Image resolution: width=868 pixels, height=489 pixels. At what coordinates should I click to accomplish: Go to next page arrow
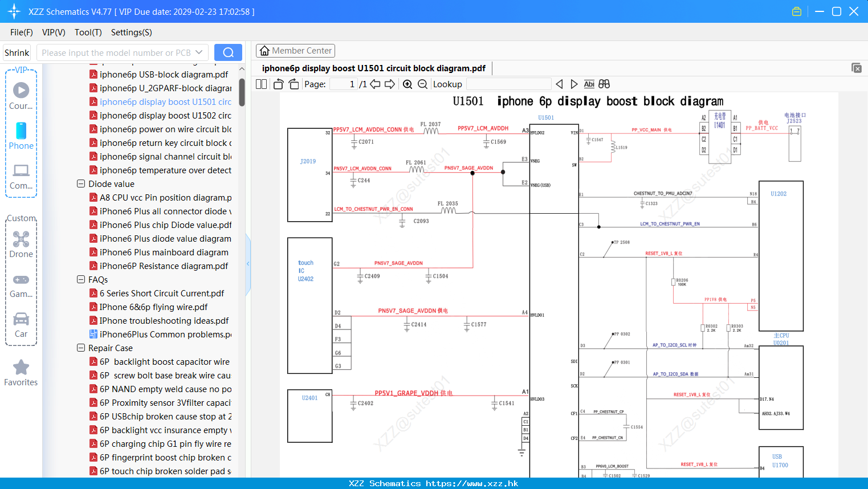coord(390,84)
